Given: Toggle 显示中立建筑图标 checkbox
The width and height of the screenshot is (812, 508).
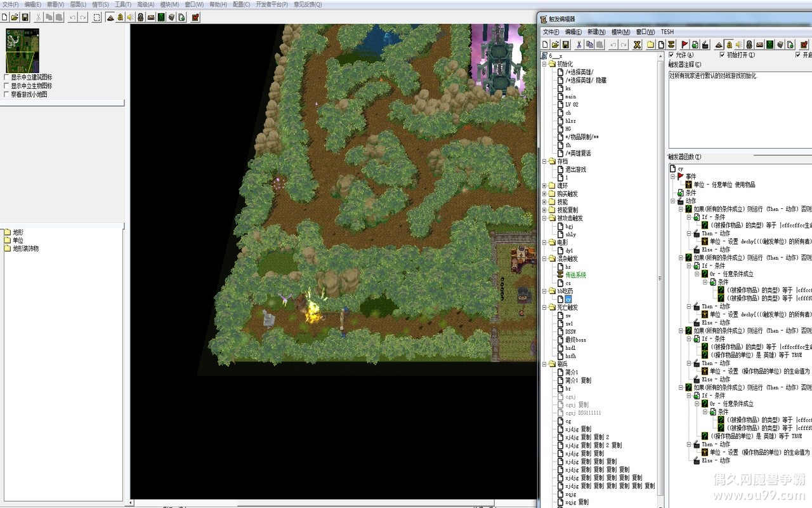Looking at the screenshot, I should click(6, 77).
